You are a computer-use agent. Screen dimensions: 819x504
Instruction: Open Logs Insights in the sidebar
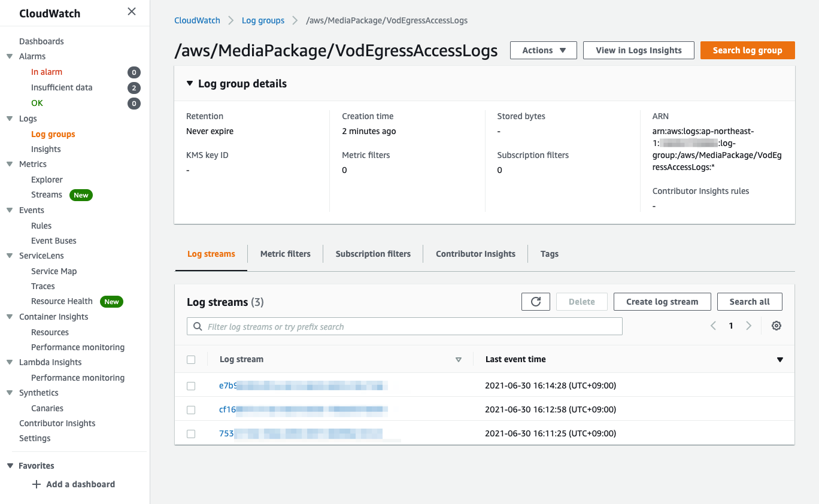click(46, 149)
